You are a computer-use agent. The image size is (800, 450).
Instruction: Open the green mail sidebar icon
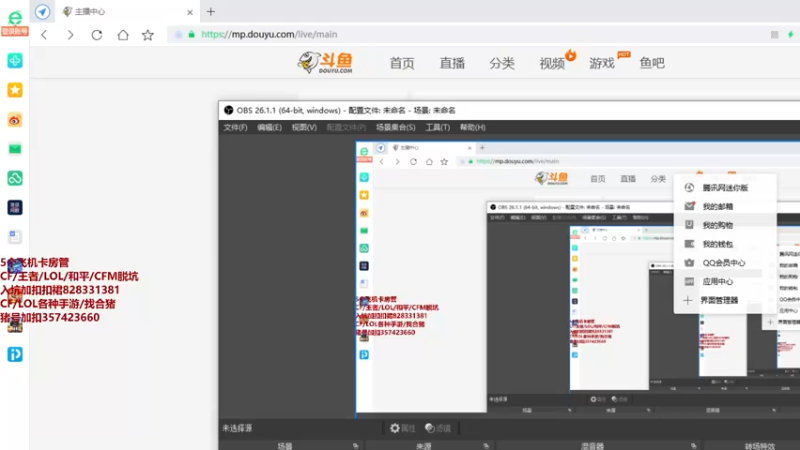point(15,149)
